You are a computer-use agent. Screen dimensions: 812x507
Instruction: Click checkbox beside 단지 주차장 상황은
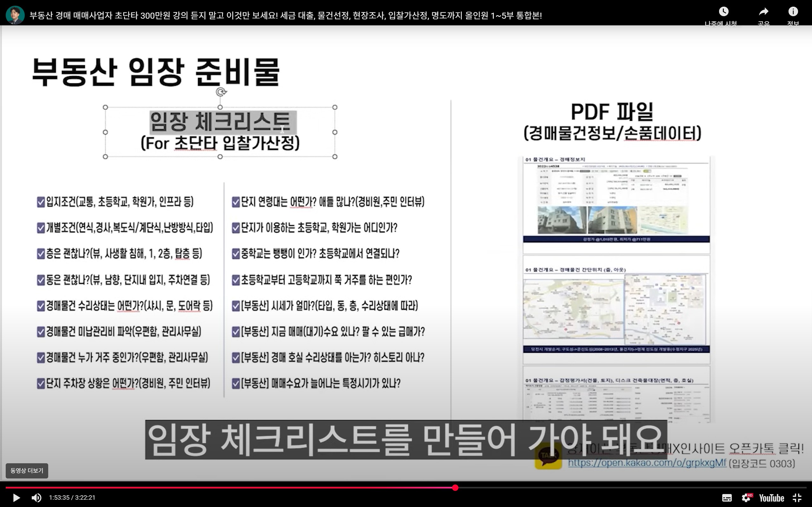click(x=41, y=383)
